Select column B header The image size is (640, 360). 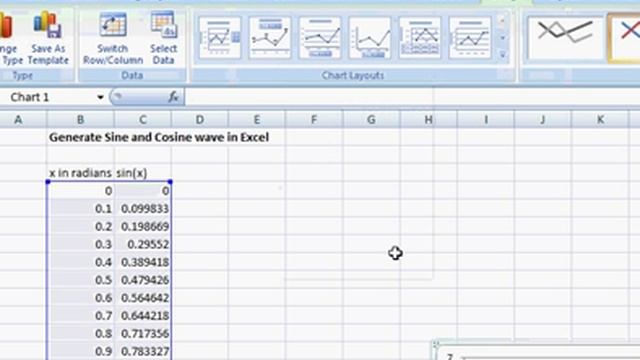80,120
